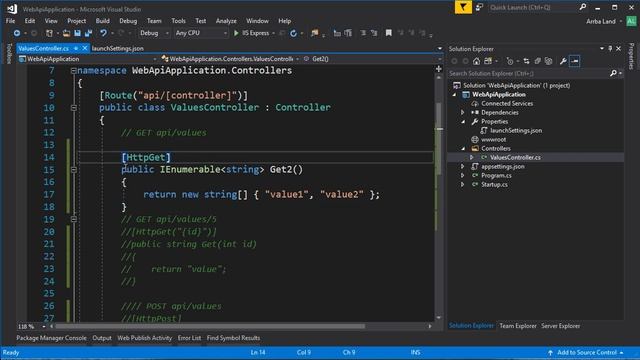Screen dimensions: 640x360
Task: Expand the Dependencies node
Action: [x=462, y=113]
